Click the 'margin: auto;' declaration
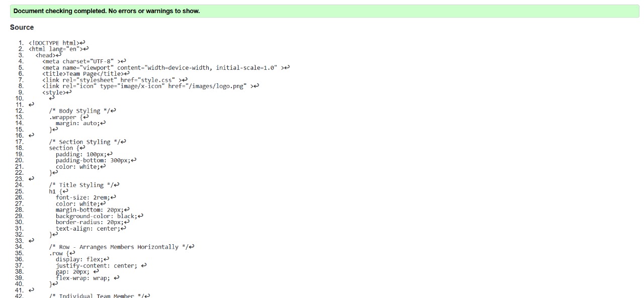 pyautogui.click(x=77, y=123)
